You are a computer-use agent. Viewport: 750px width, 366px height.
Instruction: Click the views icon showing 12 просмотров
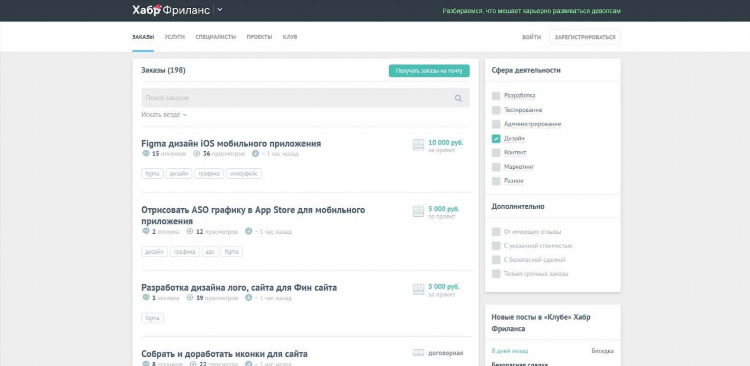[x=190, y=232]
